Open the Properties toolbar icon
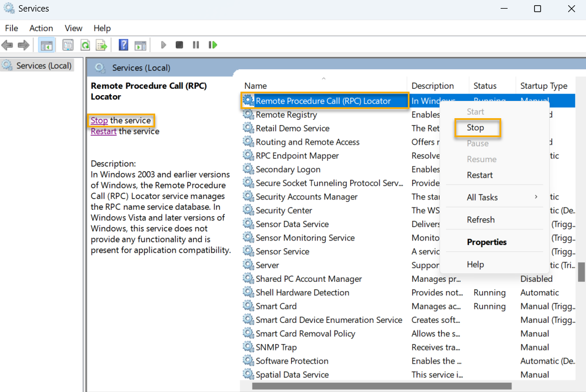This screenshot has height=392, width=586. (x=67, y=44)
